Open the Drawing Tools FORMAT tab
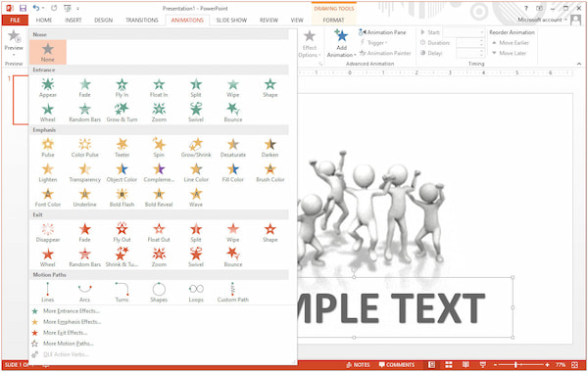588x372 pixels. tap(333, 20)
